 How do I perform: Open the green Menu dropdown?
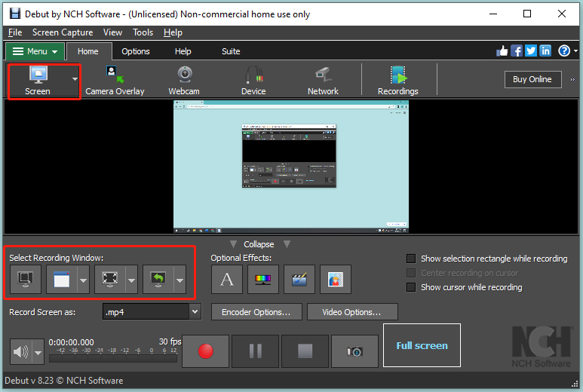click(x=35, y=51)
